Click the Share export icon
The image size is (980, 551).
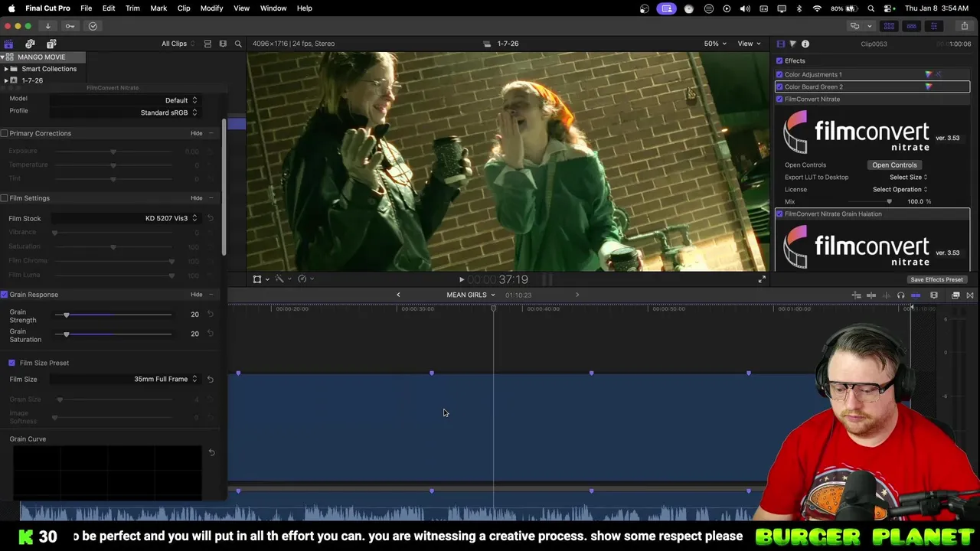[x=965, y=26]
